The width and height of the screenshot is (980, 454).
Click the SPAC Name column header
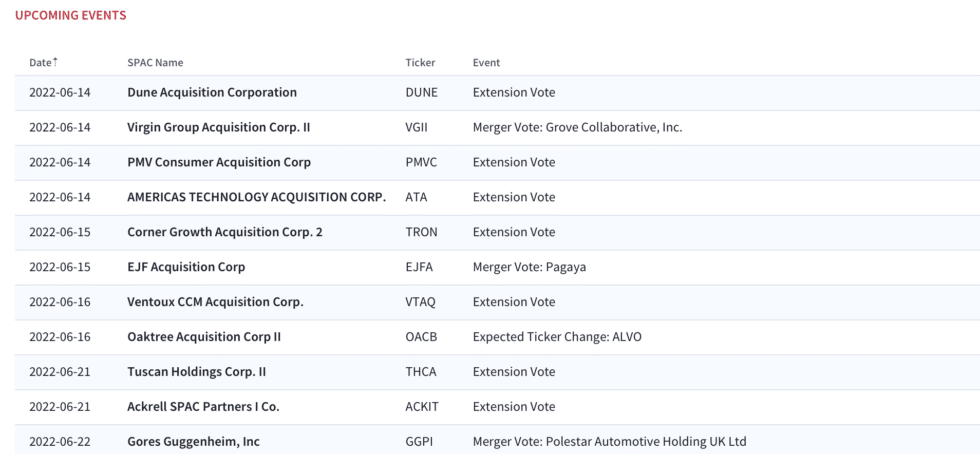tap(155, 63)
